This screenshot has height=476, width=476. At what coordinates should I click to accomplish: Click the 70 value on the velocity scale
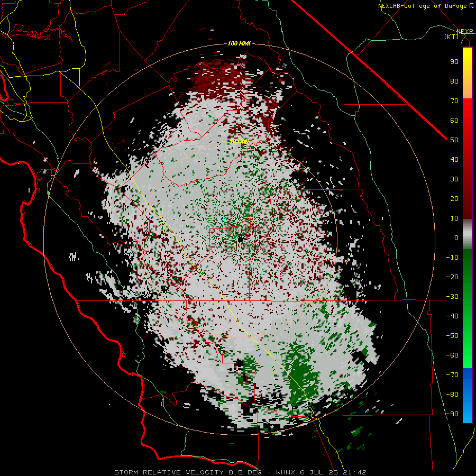(x=454, y=101)
